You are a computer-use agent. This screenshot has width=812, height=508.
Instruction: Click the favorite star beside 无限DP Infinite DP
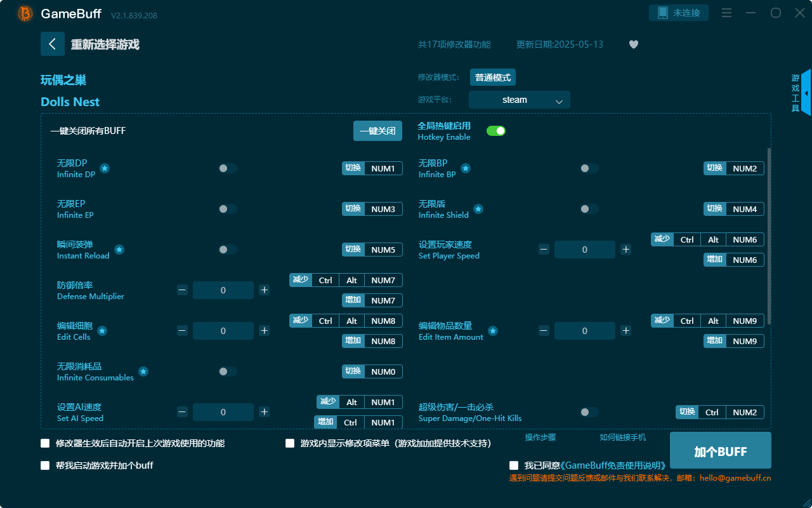pyautogui.click(x=104, y=168)
